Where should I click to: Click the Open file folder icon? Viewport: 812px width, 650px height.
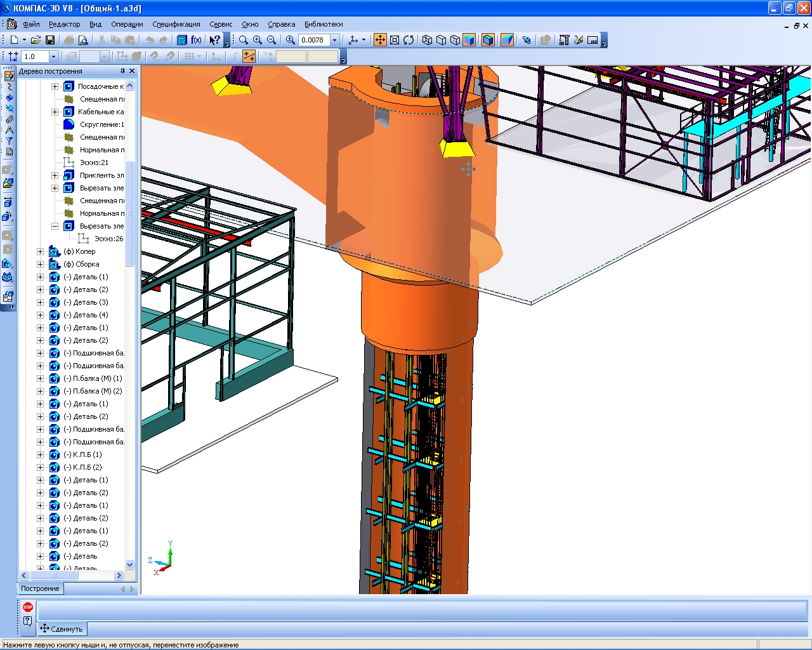[36, 40]
